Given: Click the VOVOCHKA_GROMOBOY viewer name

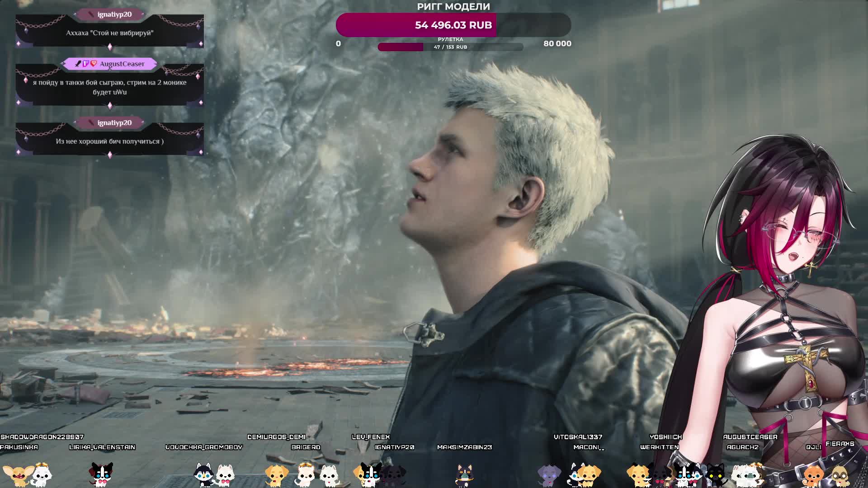Looking at the screenshot, I should click(x=204, y=447).
